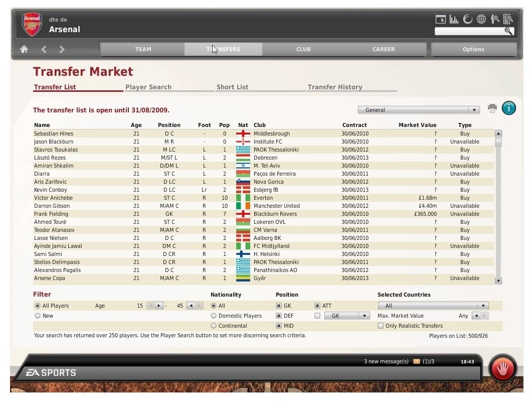Click Denmark flag for Kevin Conboy
532x401 pixels.
243,190
